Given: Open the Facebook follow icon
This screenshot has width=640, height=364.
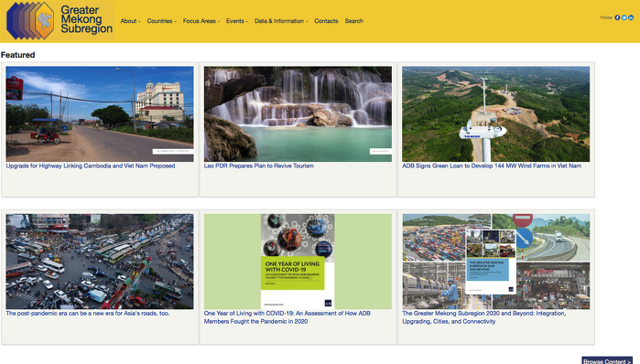Looking at the screenshot, I should click(617, 17).
